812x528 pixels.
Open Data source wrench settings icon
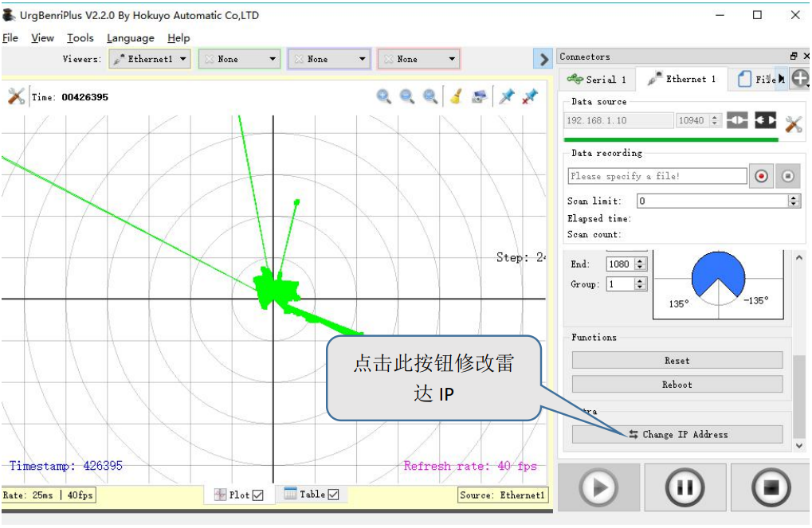[793, 123]
